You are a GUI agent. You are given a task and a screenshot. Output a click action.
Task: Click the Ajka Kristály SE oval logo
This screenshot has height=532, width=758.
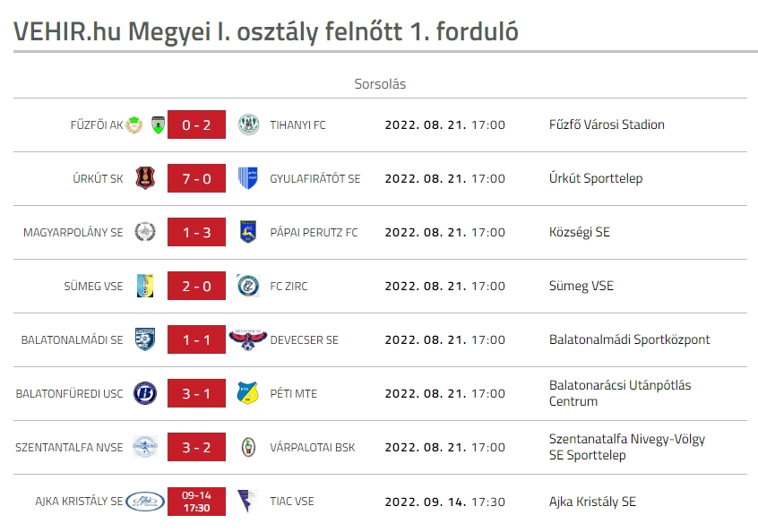click(145, 501)
